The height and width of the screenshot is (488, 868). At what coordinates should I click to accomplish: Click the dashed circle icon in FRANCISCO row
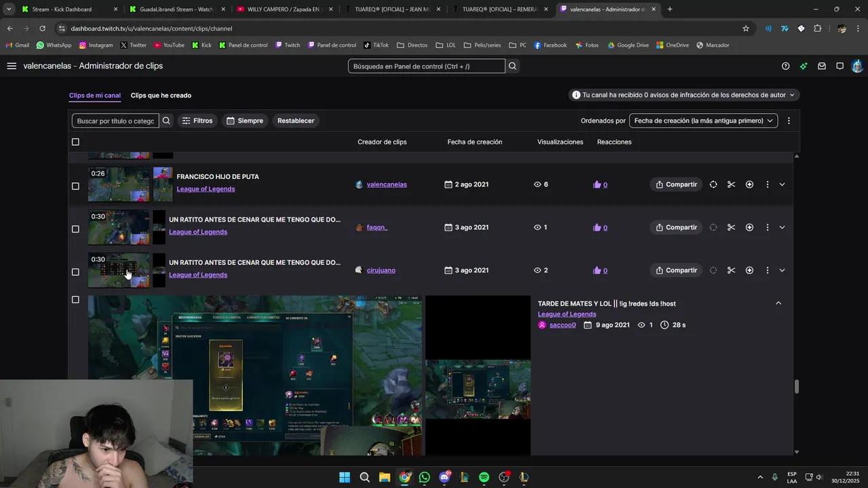click(x=713, y=184)
